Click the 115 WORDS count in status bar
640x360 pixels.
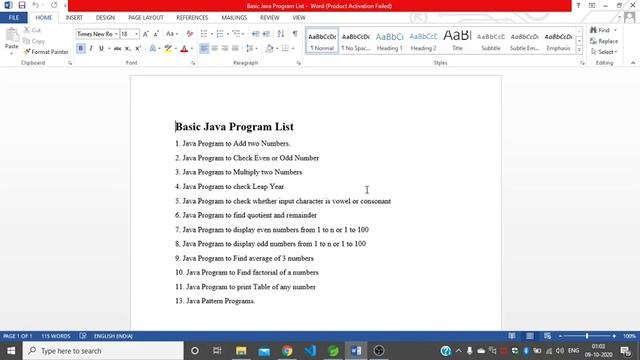(x=56, y=336)
